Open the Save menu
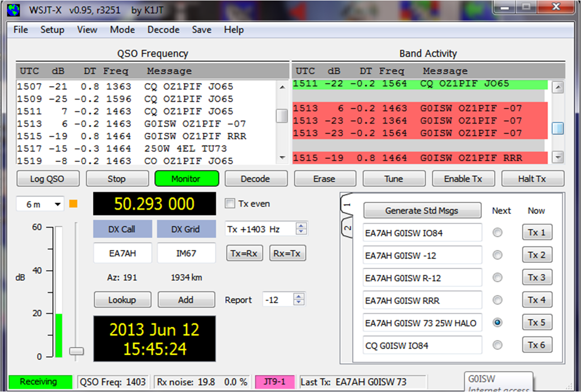Image resolution: width=581 pixels, height=392 pixels. tap(202, 30)
